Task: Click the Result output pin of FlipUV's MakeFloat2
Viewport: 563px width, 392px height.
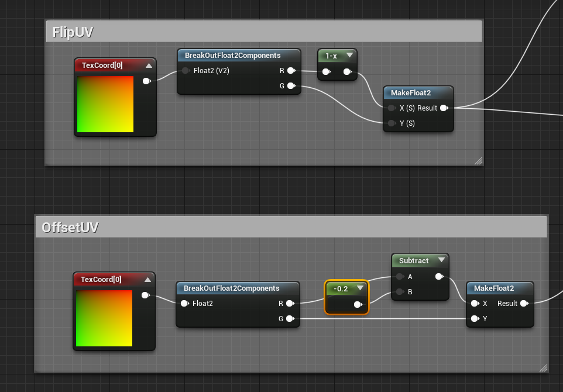Action: point(445,108)
